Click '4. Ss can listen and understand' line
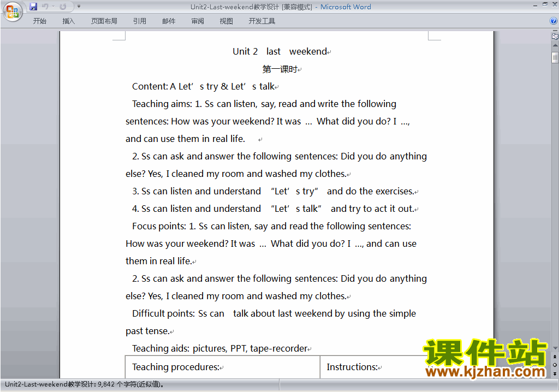559x392 pixels. tap(273, 209)
